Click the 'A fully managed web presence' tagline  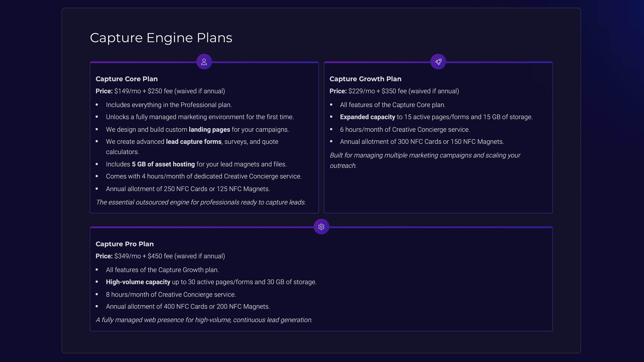click(204, 320)
